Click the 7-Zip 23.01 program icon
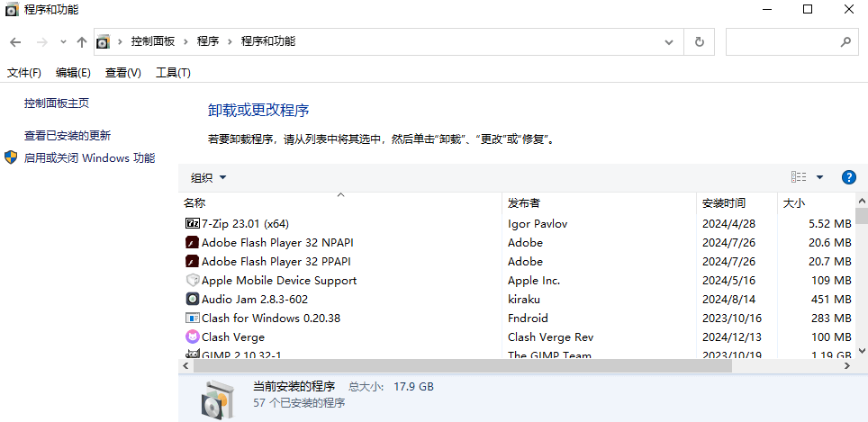The width and height of the screenshot is (868, 422). pos(192,223)
